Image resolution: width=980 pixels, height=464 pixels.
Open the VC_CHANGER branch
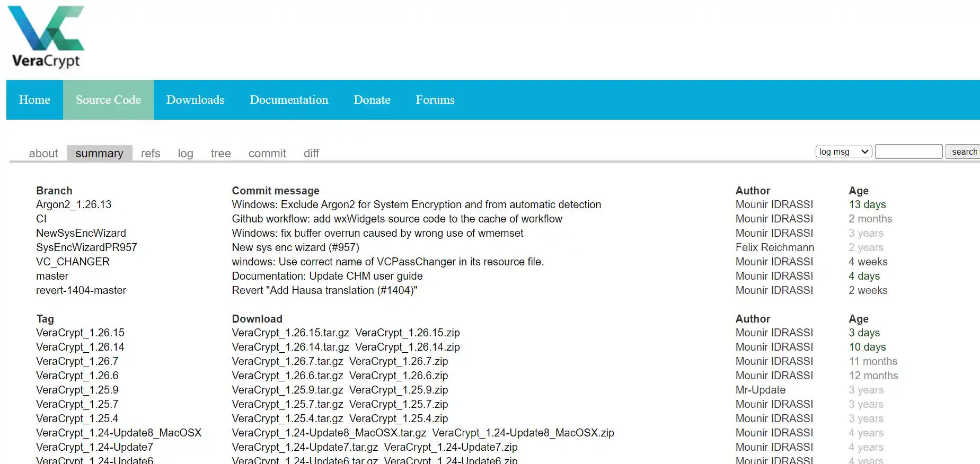pos(73,262)
